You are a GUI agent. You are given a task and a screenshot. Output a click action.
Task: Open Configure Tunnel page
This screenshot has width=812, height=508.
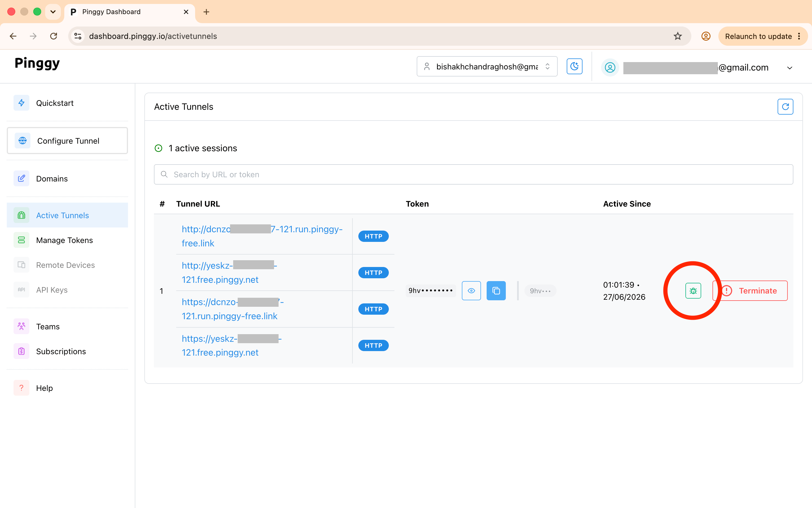click(x=67, y=141)
